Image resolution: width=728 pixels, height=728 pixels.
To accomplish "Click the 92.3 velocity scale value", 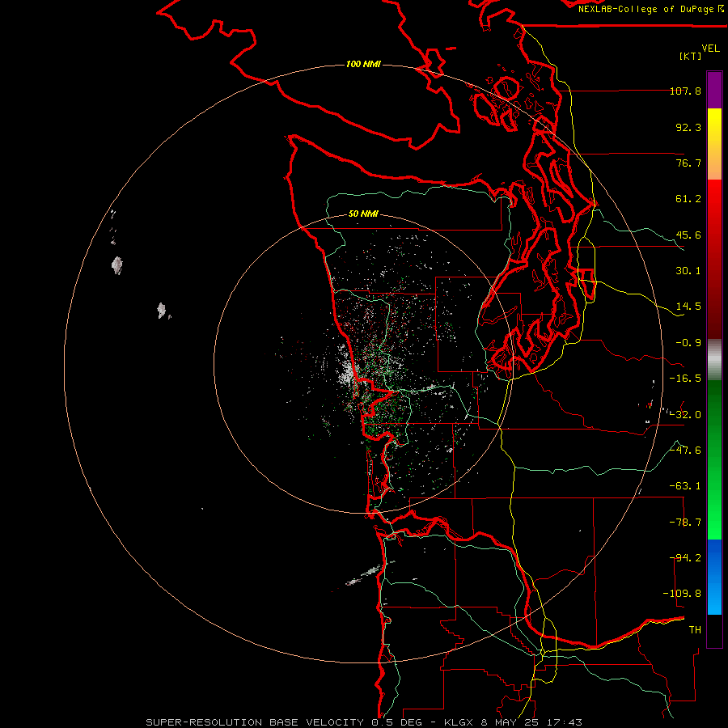I will (x=688, y=127).
